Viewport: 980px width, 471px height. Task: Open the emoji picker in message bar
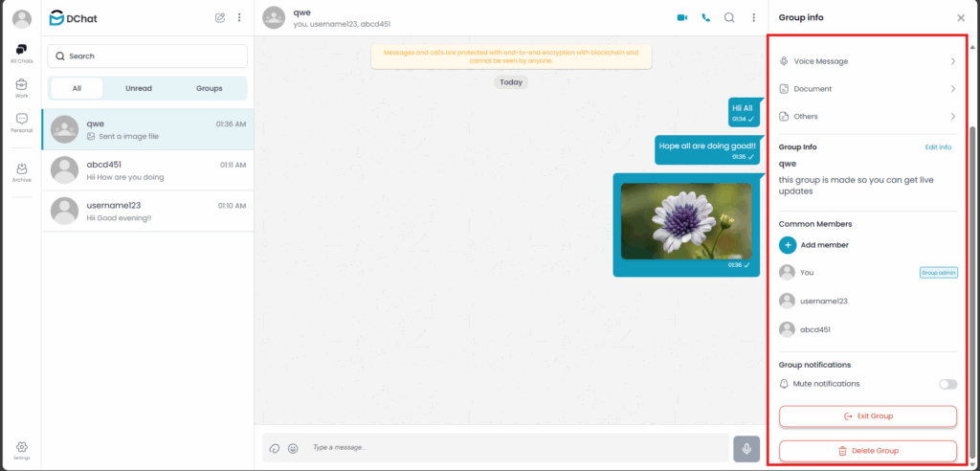293,447
